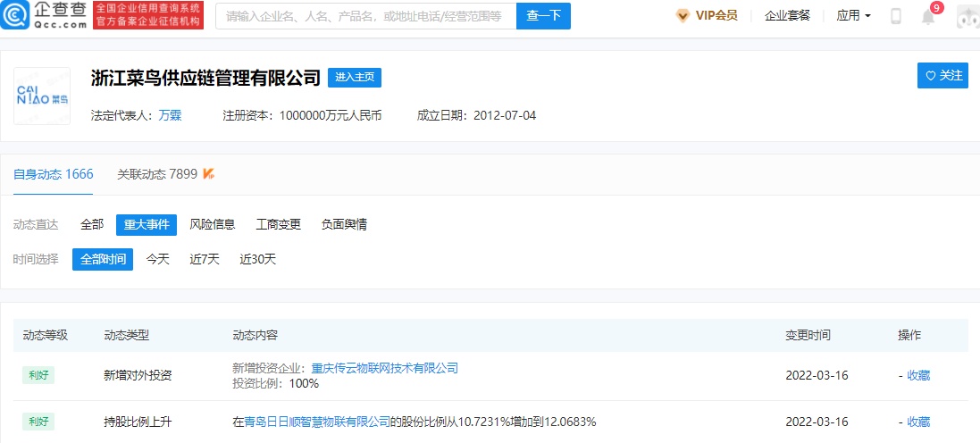Click the 新增对外投资 type cell

click(x=138, y=375)
